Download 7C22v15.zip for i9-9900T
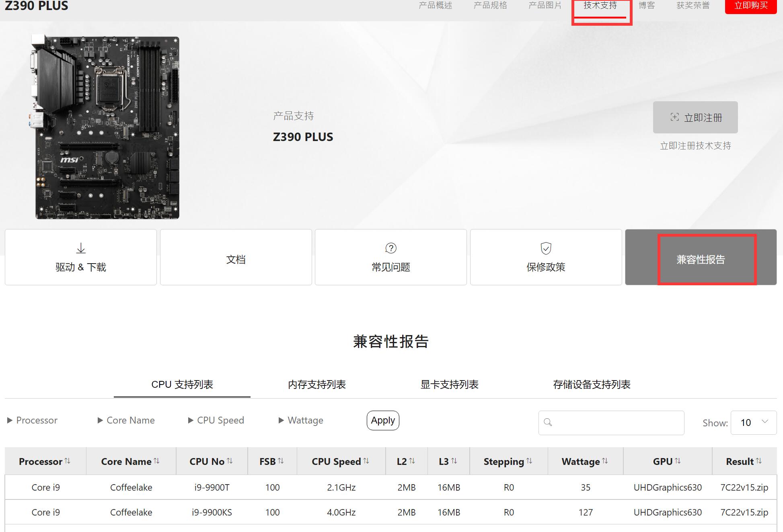 [x=744, y=487]
